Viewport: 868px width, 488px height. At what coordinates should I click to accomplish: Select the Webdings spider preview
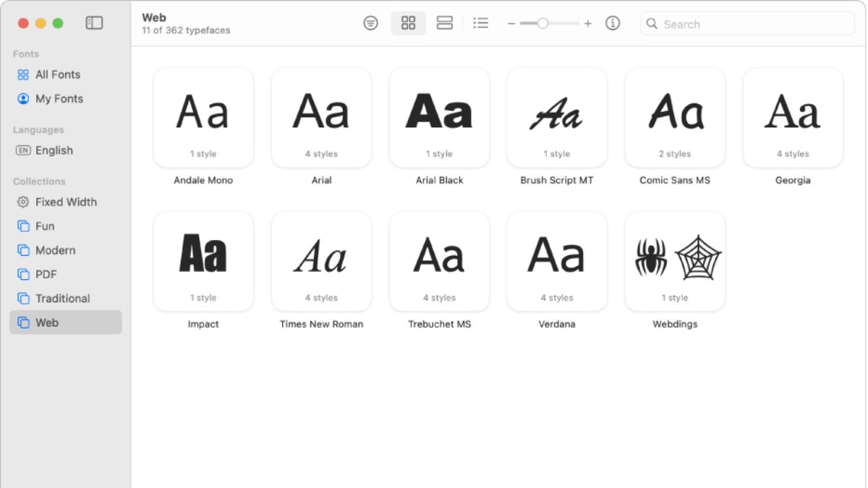tap(675, 261)
